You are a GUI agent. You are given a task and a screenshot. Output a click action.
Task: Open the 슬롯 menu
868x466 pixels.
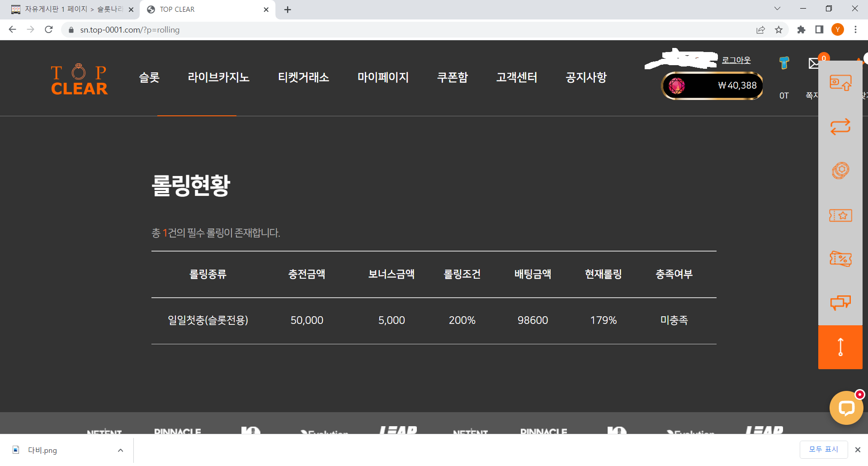(x=149, y=77)
